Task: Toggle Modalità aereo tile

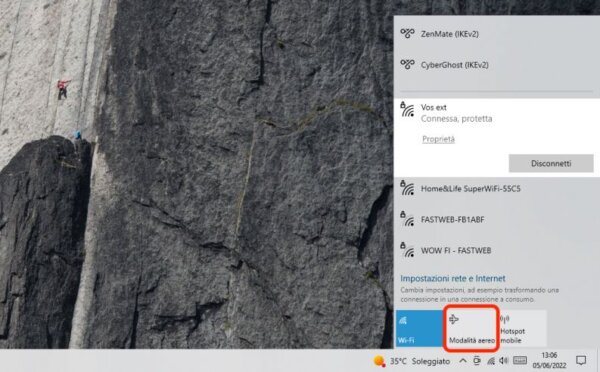Action: point(471,328)
